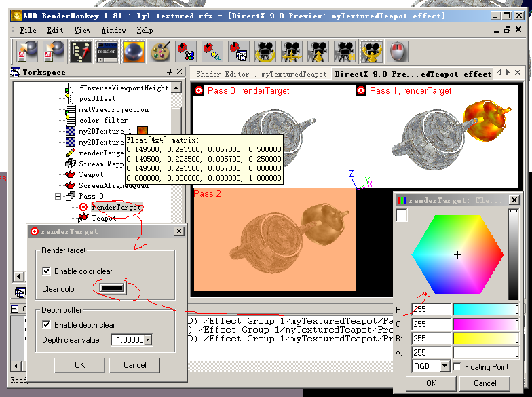Click the yellow B channel slider
Viewport: 532px width, 397px height.
(486, 338)
